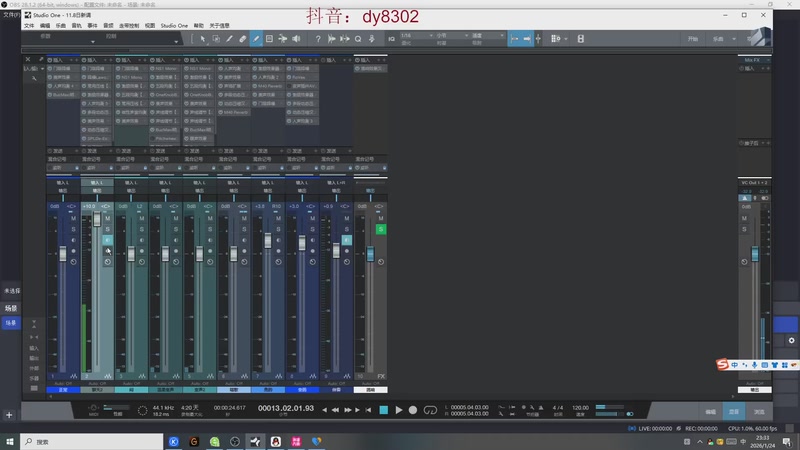Image resolution: width=800 pixels, height=450 pixels.
Task: Click the 开始 button in toolbar
Action: pos(692,39)
